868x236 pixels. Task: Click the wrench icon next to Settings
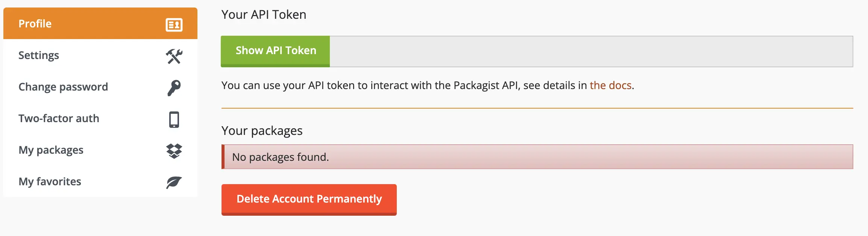pos(174,56)
